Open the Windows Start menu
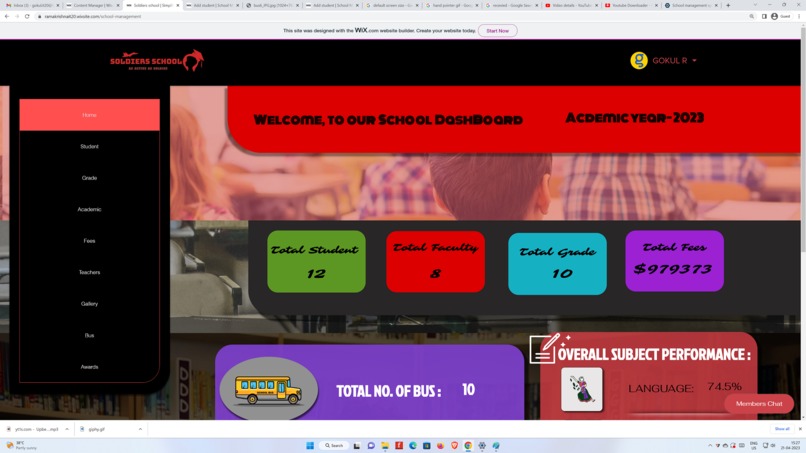The height and width of the screenshot is (453, 806). pos(310,445)
